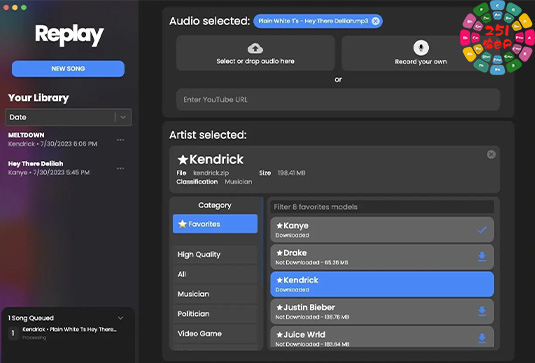Download the Justin Bieber voice model
The width and height of the screenshot is (535, 363).
(x=482, y=311)
